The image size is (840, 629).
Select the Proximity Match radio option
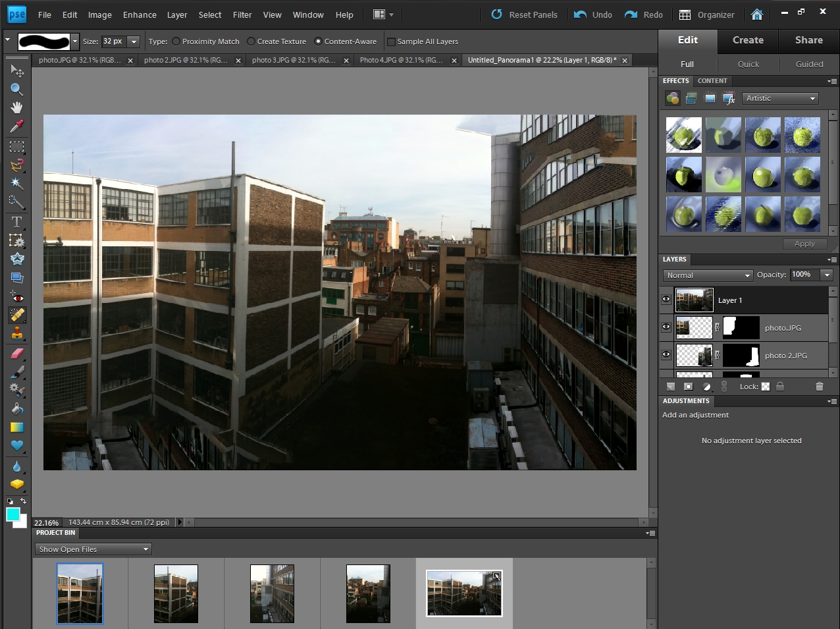pos(176,41)
